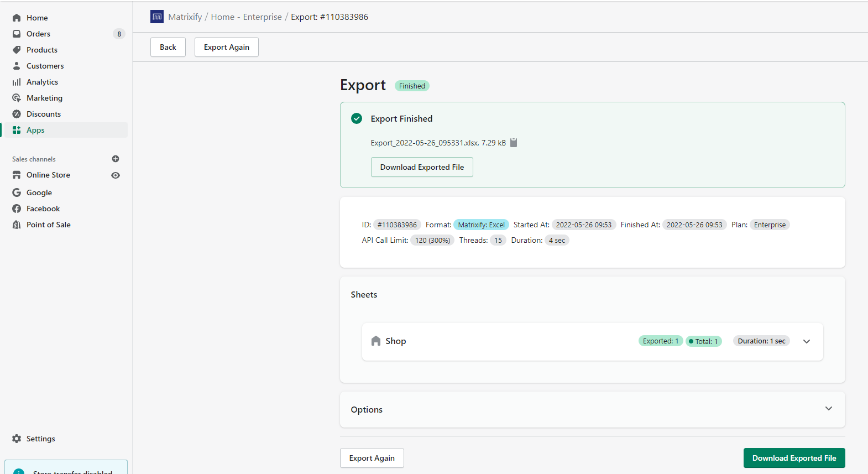Screen dimensions: 868x474
Task: Click the Marketing target icon
Action: 17,98
